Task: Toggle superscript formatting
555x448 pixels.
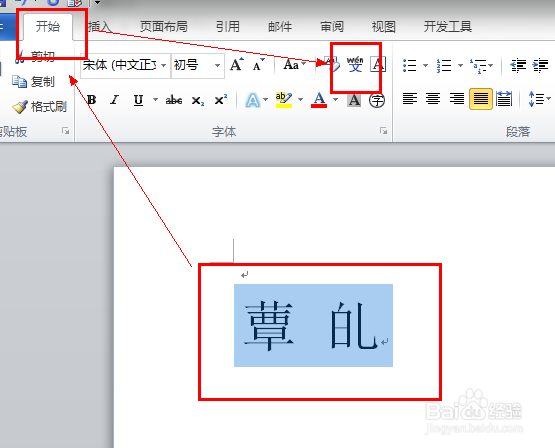Action: point(221,99)
